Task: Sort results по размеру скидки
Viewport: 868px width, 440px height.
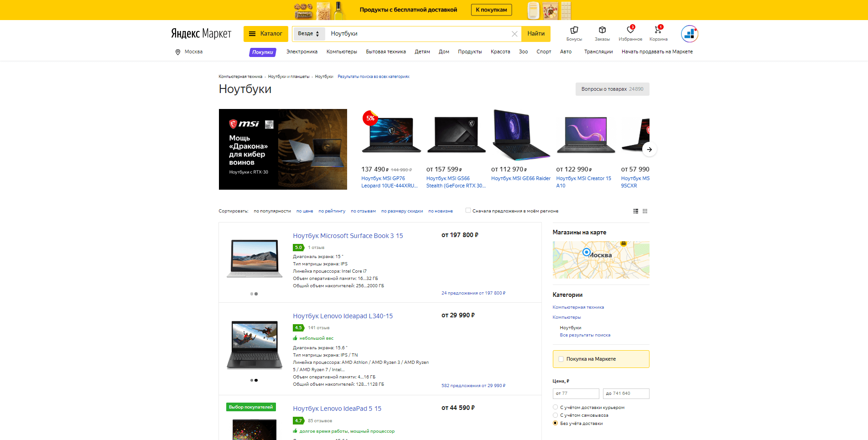Action: [402, 211]
